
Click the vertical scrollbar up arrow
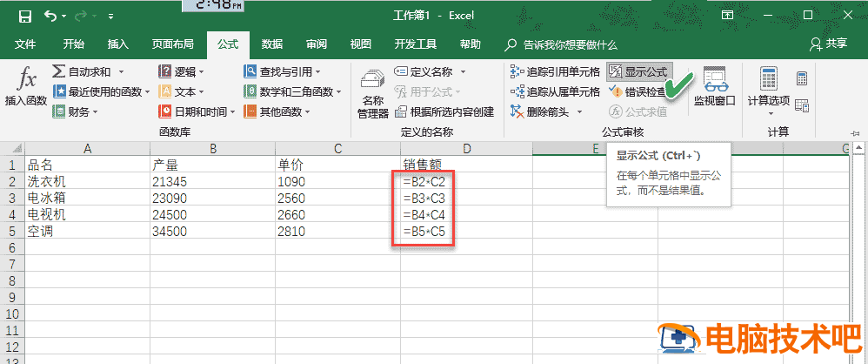tap(859, 148)
